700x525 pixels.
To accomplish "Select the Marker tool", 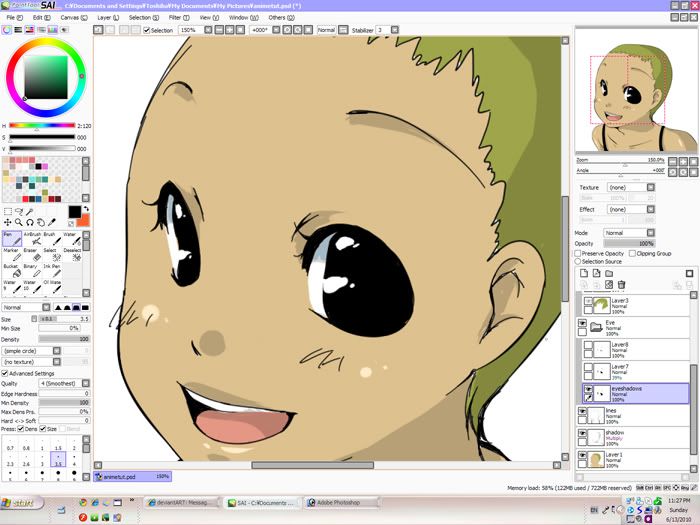I will click(12, 255).
